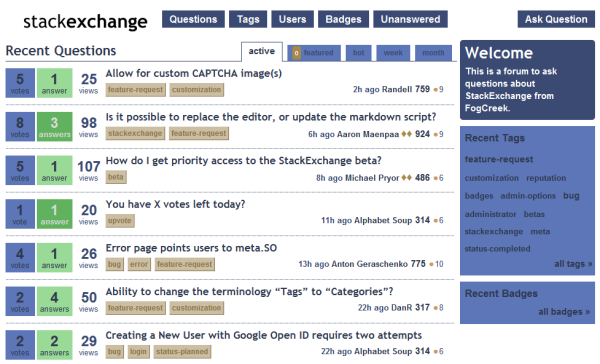Click the bronze badge dot beside Randell
600x364 pixels.
click(x=435, y=90)
